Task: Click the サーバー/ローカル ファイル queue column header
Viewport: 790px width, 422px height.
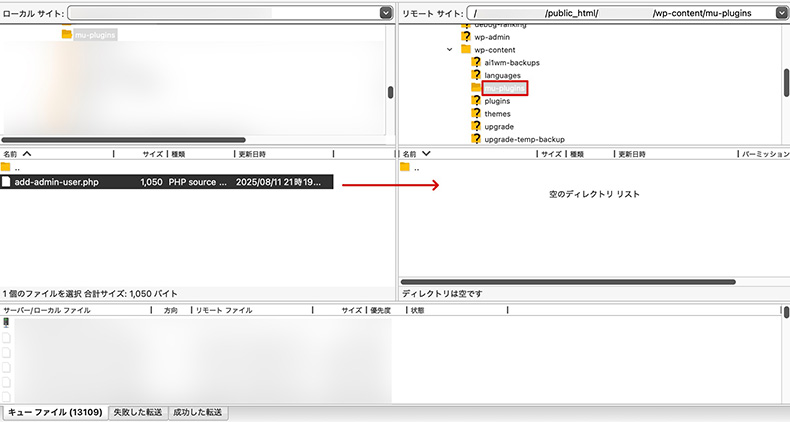Action: [76, 310]
